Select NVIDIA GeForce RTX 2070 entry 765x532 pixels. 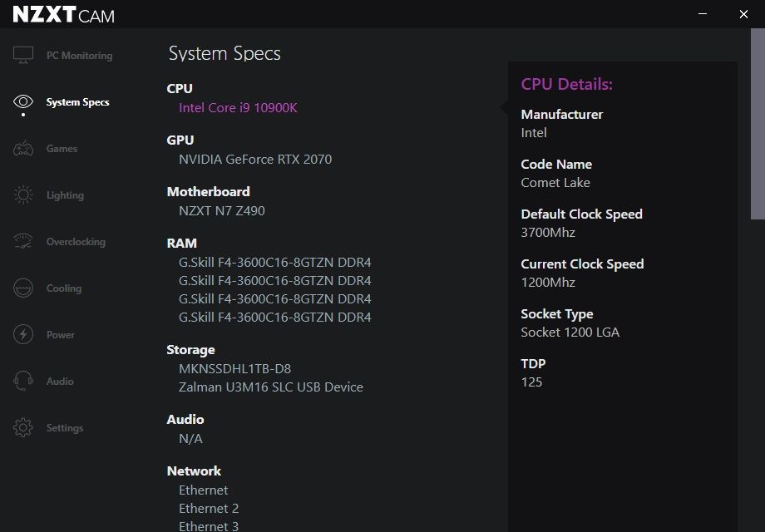click(255, 160)
